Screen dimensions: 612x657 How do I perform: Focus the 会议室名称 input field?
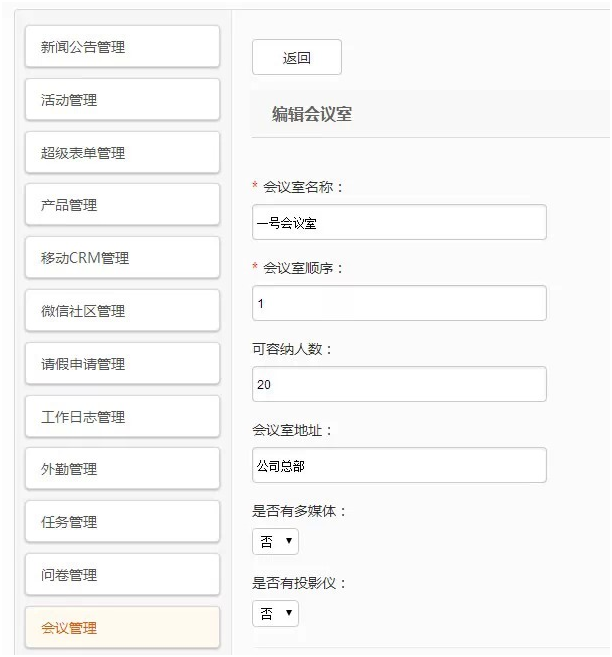click(399, 222)
